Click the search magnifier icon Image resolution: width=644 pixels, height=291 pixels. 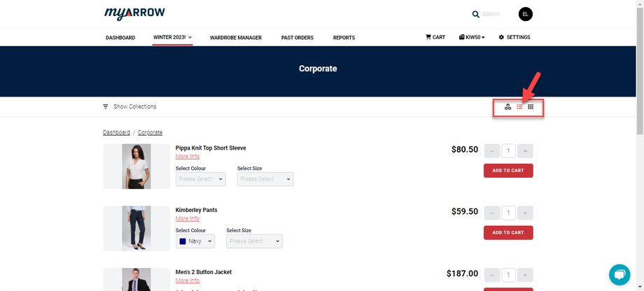pos(476,14)
